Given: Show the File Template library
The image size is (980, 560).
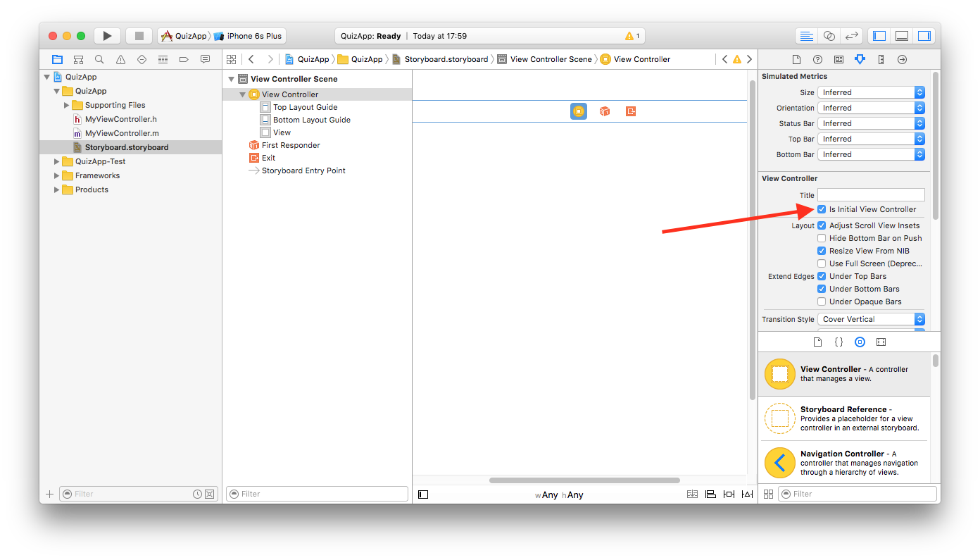Looking at the screenshot, I should pyautogui.click(x=817, y=342).
